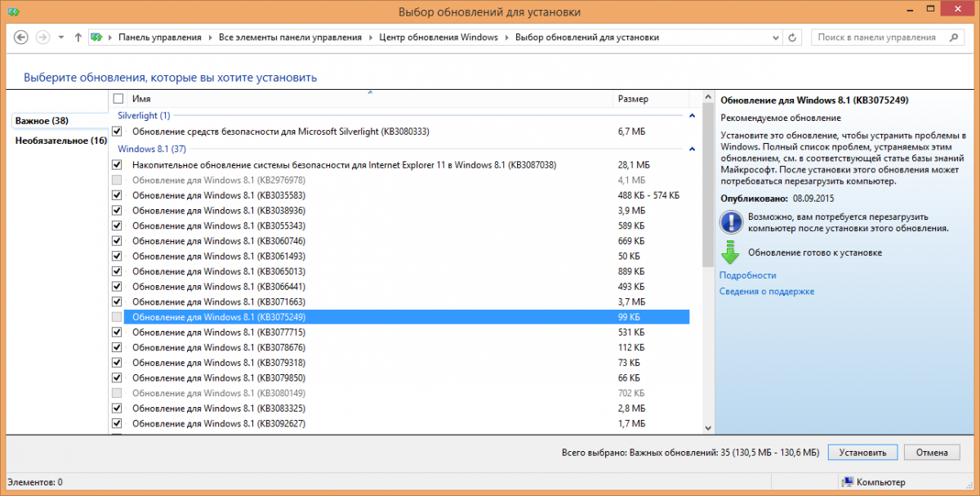Click the Установить button

tap(862, 452)
